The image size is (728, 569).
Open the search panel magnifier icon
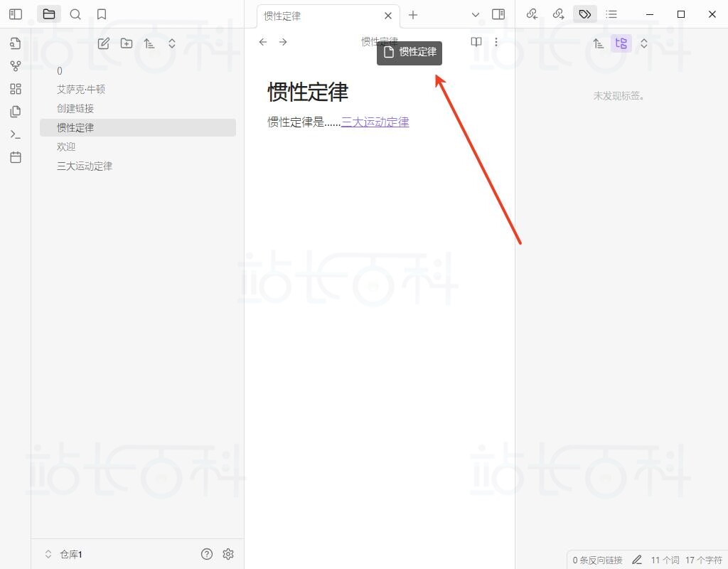coord(75,14)
